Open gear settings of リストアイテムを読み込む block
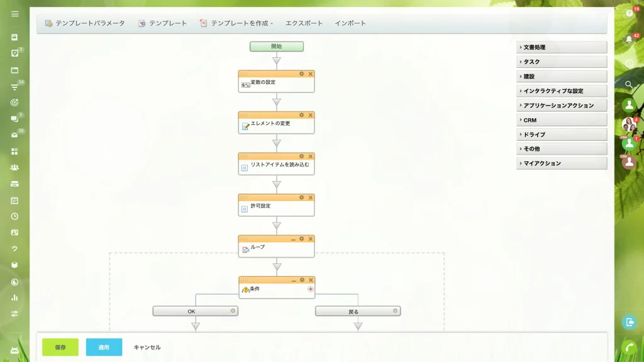 coord(301,156)
